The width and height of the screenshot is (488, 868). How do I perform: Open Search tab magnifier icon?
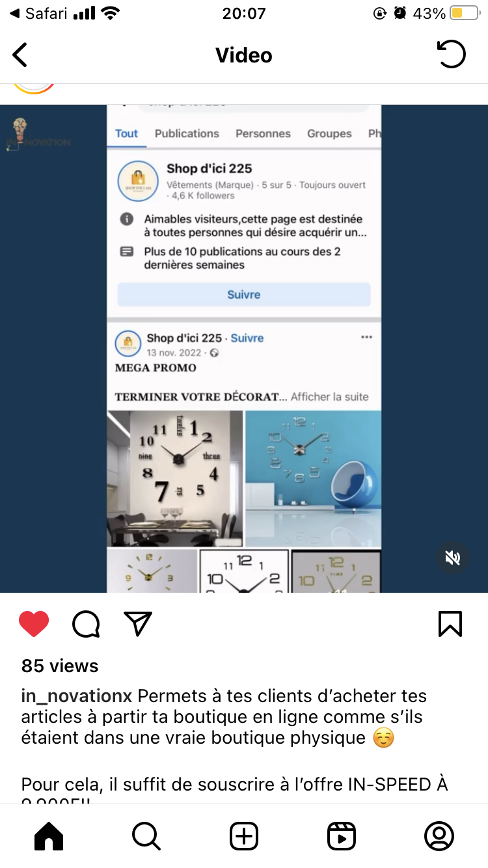pyautogui.click(x=146, y=836)
